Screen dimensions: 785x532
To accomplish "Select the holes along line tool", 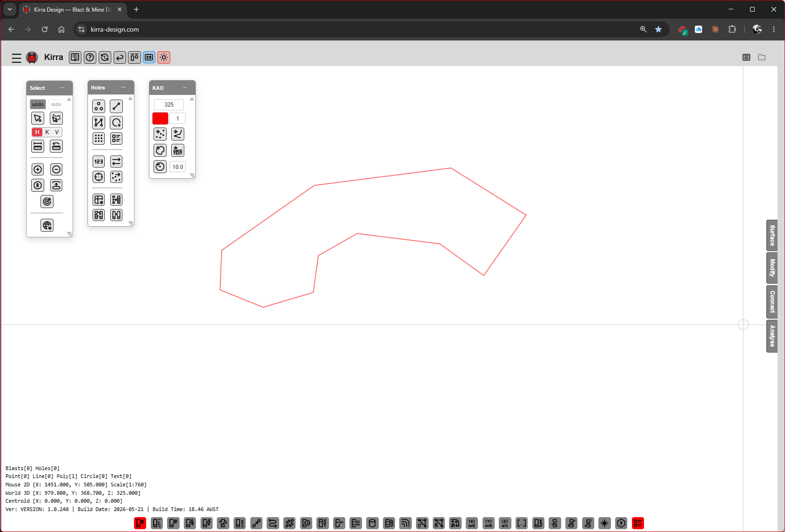I will point(116,107).
